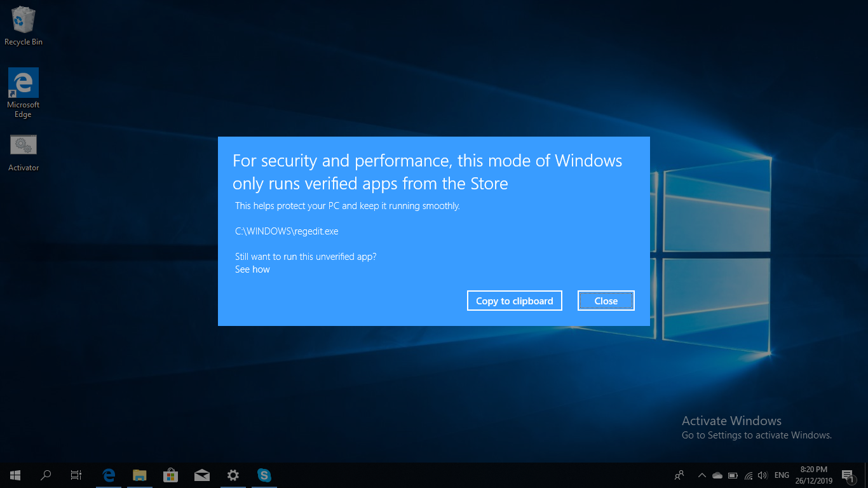The height and width of the screenshot is (488, 868).
Task: Open Microsoft Store from the taskbar
Action: (170, 475)
